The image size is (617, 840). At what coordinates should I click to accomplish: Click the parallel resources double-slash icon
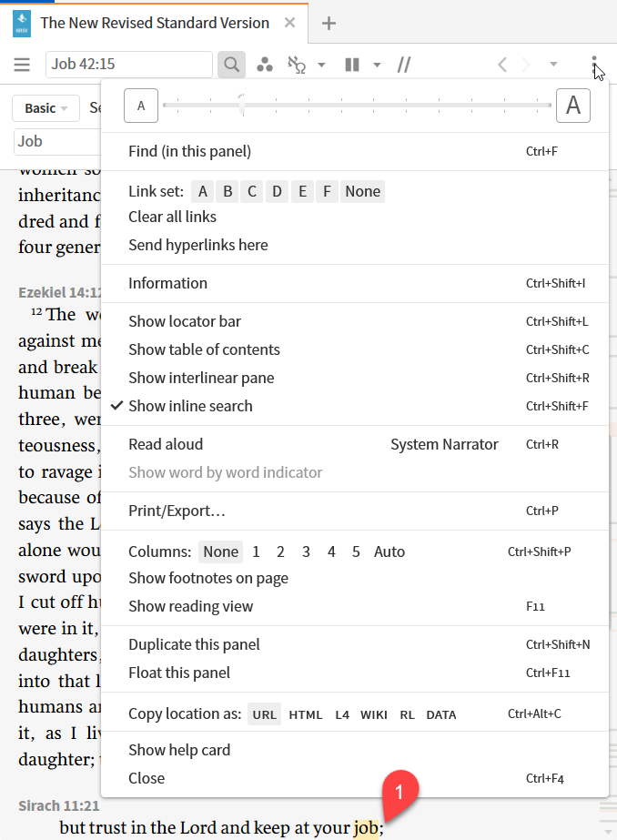point(404,65)
